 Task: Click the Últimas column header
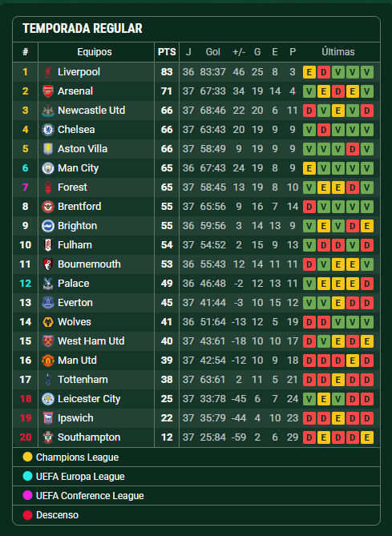coord(338,52)
